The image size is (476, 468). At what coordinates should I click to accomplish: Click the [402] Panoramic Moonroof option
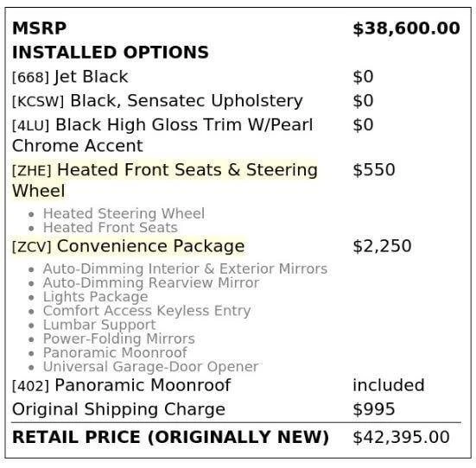(x=122, y=385)
